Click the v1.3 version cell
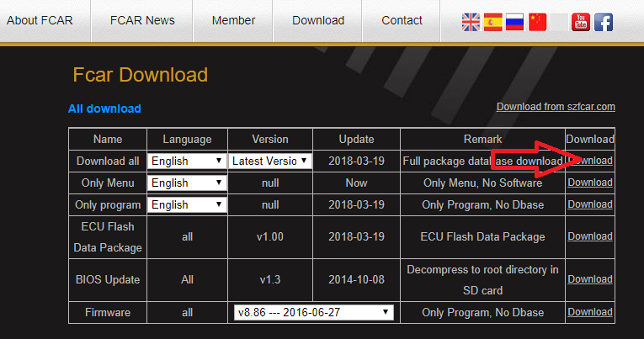The height and width of the screenshot is (339, 644). point(270,279)
